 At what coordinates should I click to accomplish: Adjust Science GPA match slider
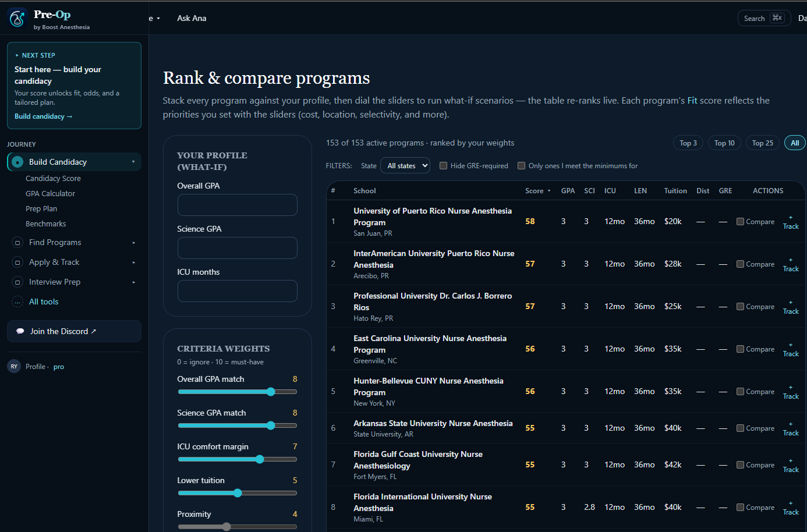tap(238, 425)
